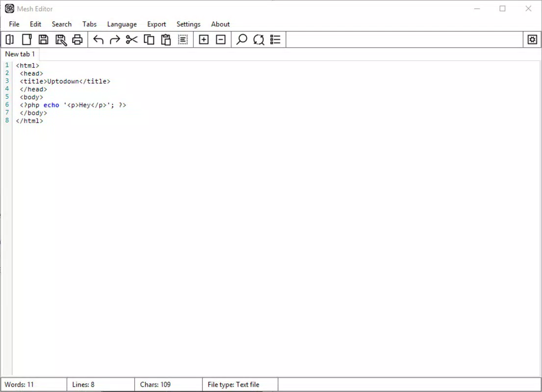The image size is (542, 392).
Task: Click the '</head>' text on line 4
Action: 33,90
